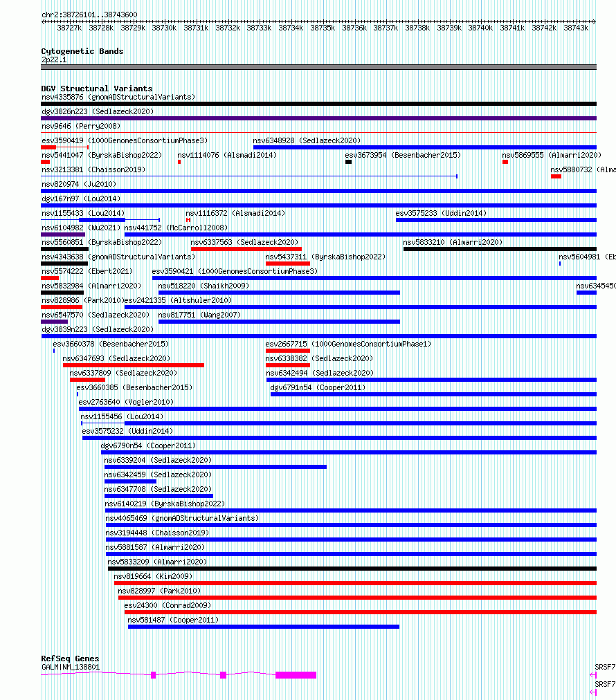
Task: Click the nsv5574222 Ebert2021 label
Action: [87, 271]
